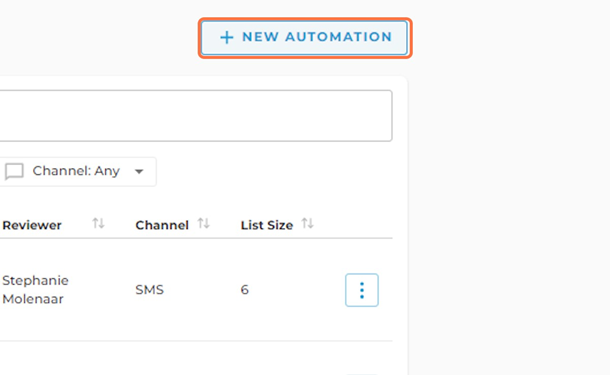The image size is (610, 375).
Task: Focus the wide search input field
Action: coord(196,116)
